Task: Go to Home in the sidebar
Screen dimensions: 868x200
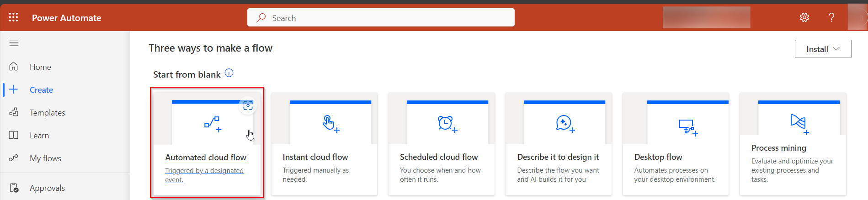Action: point(40,67)
